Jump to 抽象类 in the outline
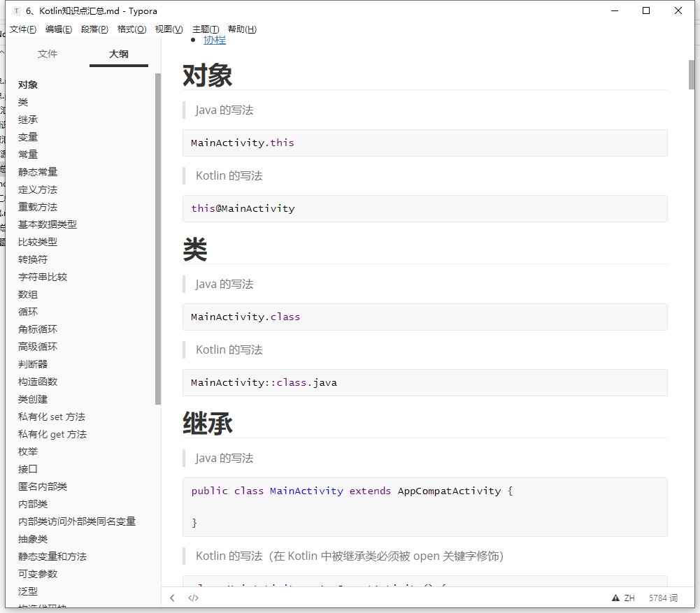 (33, 539)
